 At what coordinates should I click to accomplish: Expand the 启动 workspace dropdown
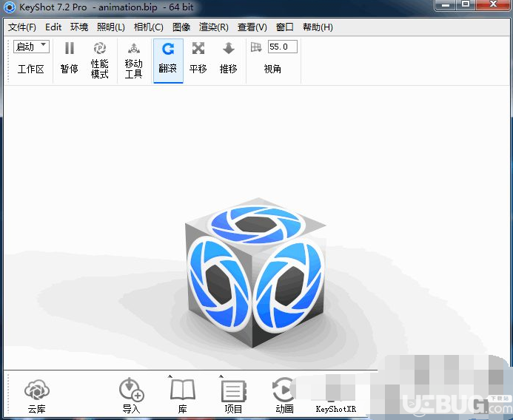pos(31,47)
